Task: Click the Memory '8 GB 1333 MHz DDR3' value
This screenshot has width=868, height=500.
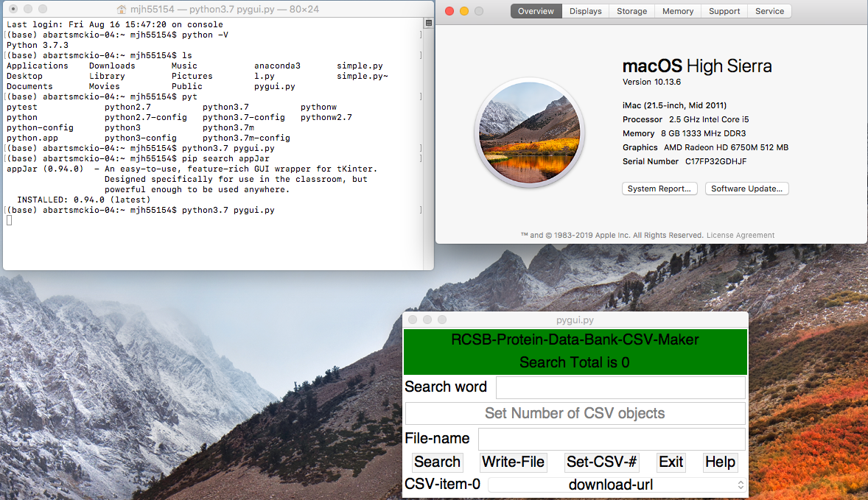Action: point(703,133)
